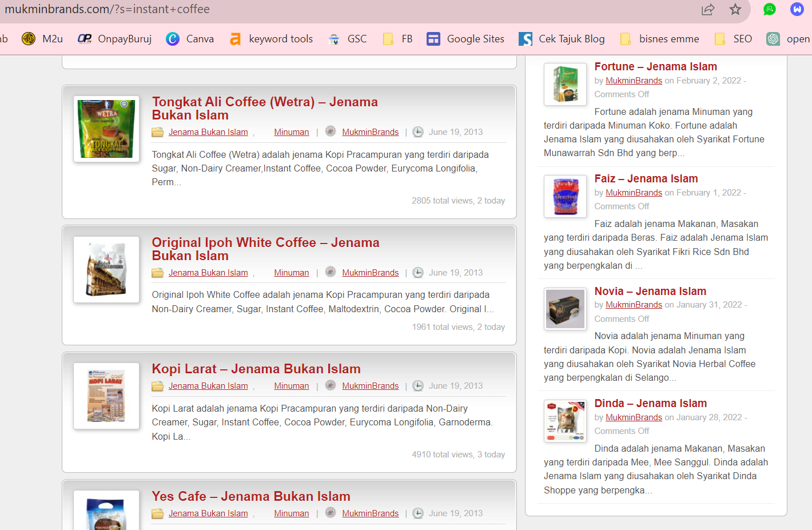Open Original Ipoh White Coffee post title
Screen dimensions: 812x530
(265, 249)
